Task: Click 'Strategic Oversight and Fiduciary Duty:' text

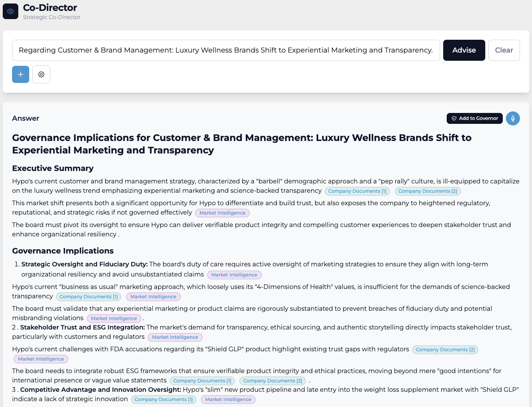Action: (85, 264)
